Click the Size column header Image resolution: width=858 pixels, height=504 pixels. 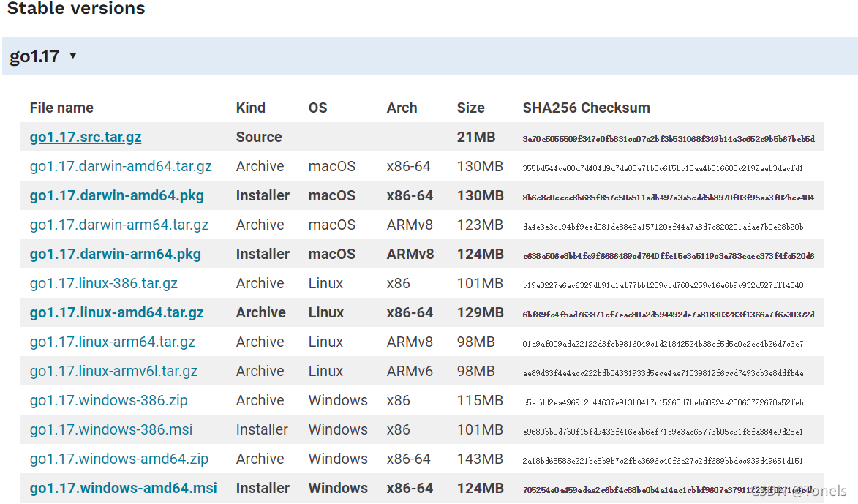470,108
